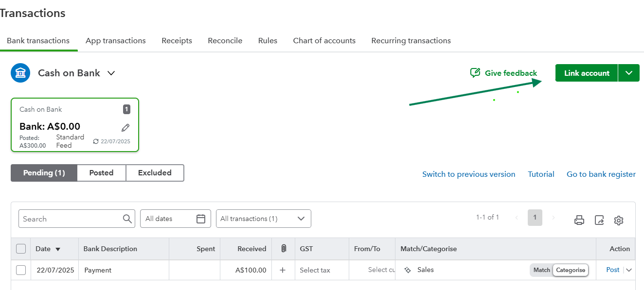Expand the Cash on Bank account dropdown

point(111,73)
